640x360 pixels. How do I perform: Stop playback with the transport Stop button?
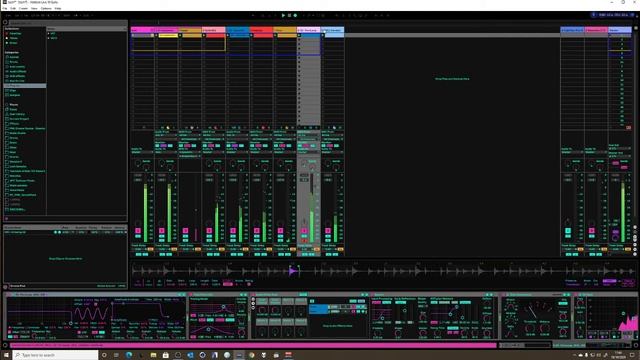[289, 16]
